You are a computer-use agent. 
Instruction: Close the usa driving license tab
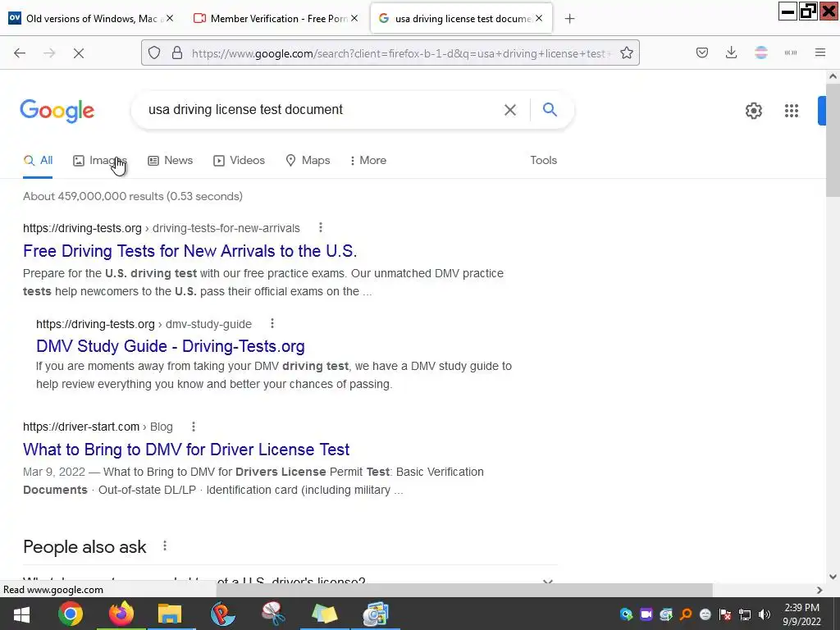[x=539, y=18]
